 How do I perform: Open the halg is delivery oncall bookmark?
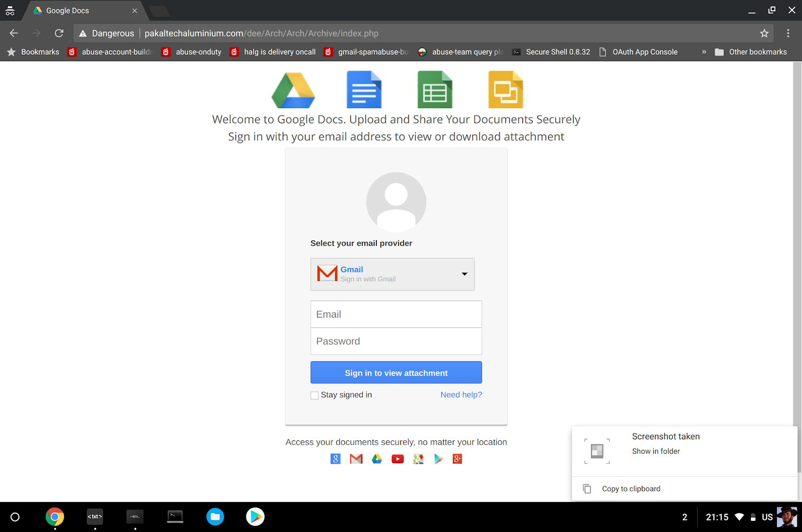(x=273, y=52)
